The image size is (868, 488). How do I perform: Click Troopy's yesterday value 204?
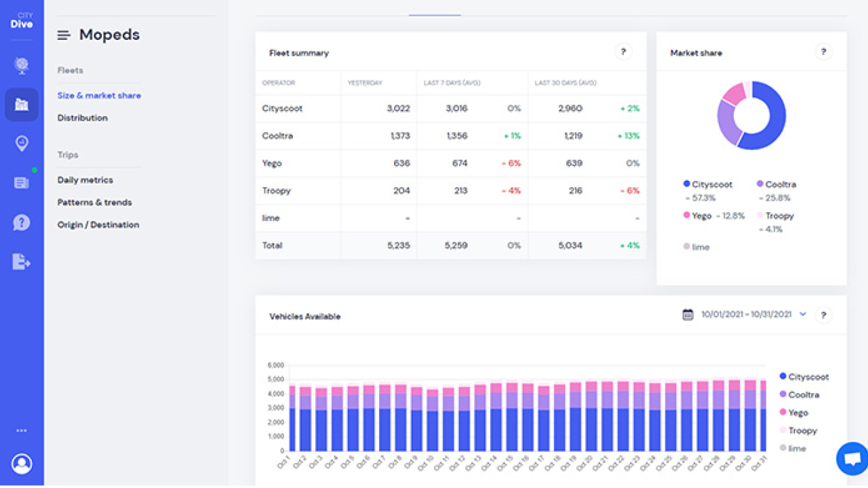click(402, 190)
